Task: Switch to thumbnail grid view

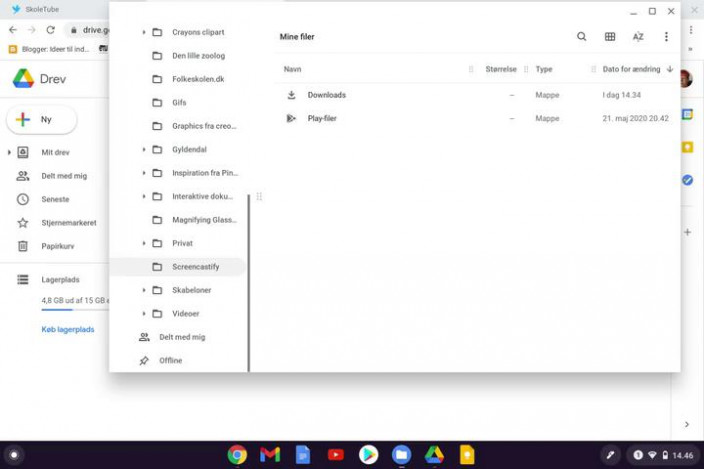Action: 610,37
